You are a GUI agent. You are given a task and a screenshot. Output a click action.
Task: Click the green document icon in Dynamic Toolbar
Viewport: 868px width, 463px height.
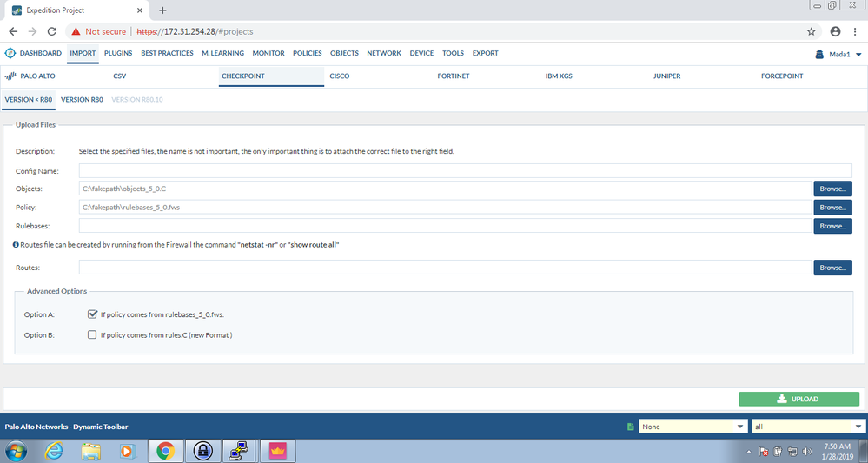point(631,427)
